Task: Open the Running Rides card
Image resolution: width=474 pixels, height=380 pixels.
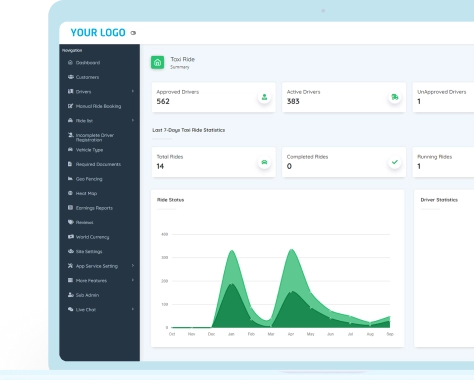Action: (x=443, y=162)
